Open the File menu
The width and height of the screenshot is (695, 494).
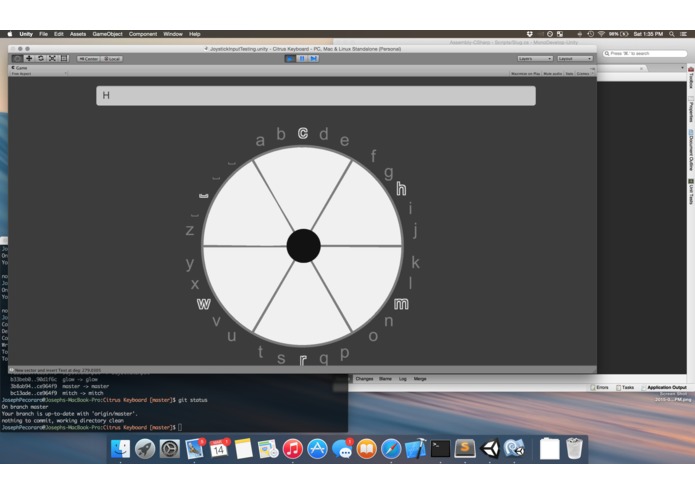click(x=43, y=34)
